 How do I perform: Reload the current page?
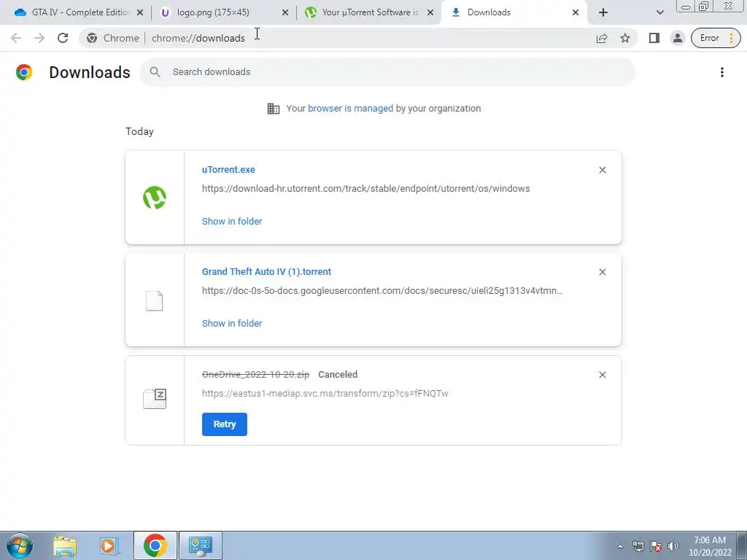(63, 38)
